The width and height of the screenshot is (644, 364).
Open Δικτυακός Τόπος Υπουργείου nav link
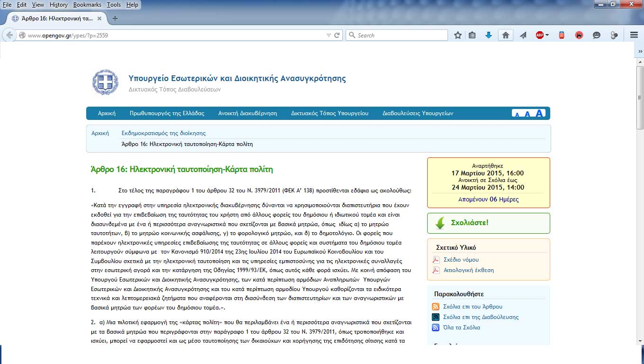click(330, 113)
